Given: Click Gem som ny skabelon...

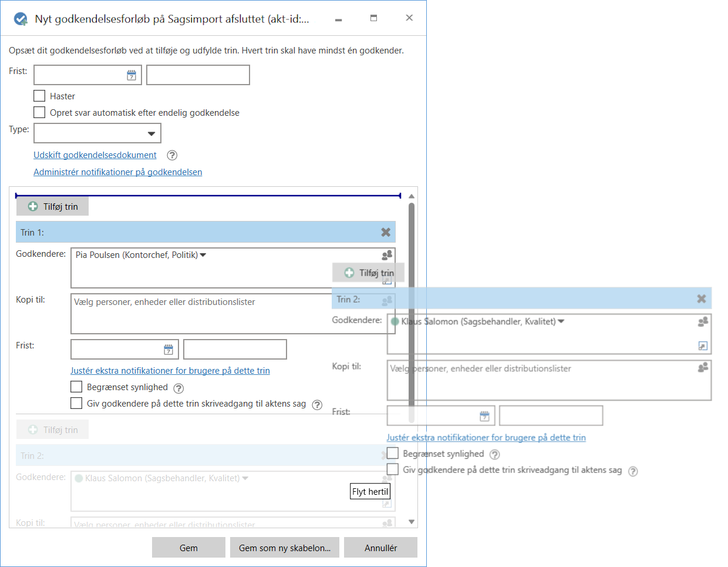Looking at the screenshot, I should [x=285, y=548].
